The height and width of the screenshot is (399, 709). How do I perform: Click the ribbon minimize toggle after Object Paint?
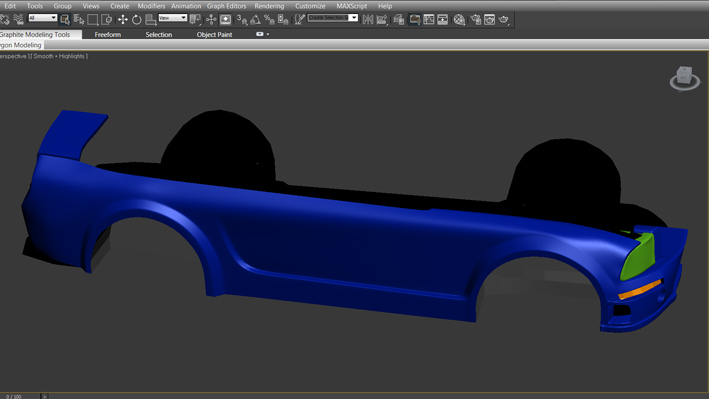260,34
